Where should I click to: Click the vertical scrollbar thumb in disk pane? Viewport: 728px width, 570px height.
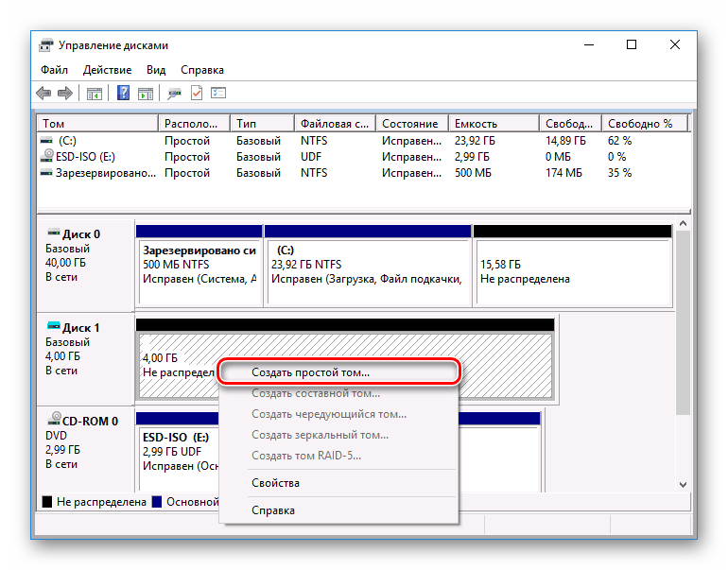tap(683, 322)
